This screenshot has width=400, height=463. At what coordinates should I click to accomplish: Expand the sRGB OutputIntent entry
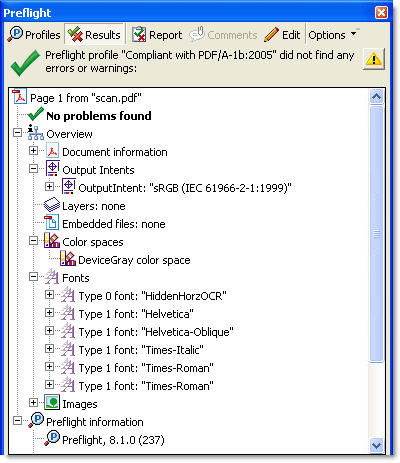49,186
